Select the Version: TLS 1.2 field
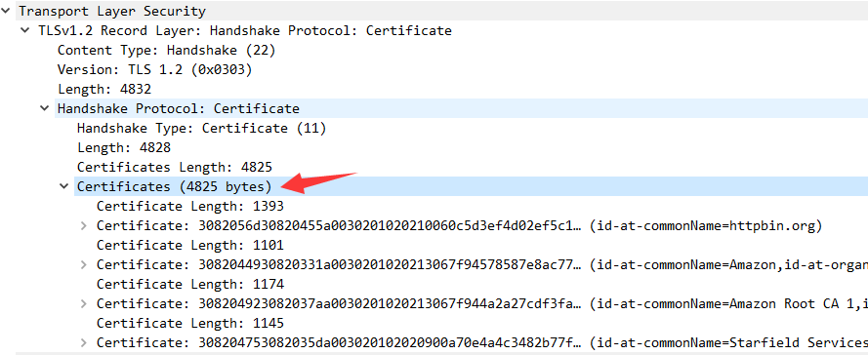This screenshot has height=355, width=868. coord(155,69)
